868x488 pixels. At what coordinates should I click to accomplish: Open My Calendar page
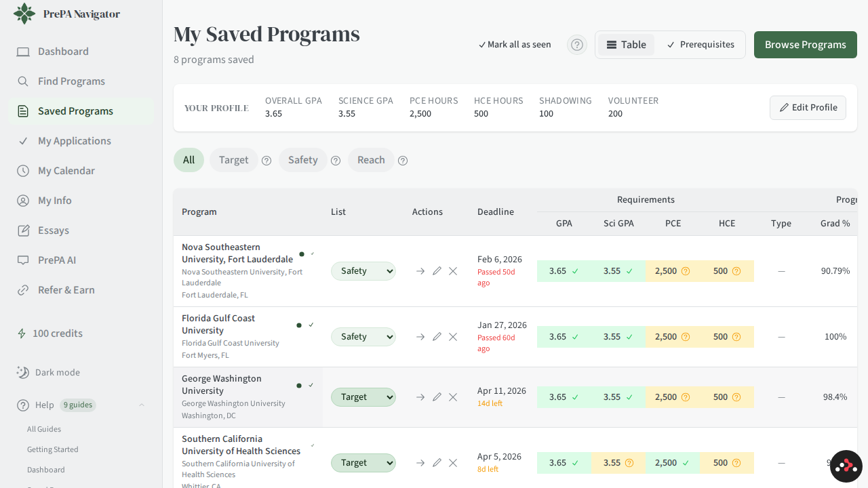[x=81, y=171]
